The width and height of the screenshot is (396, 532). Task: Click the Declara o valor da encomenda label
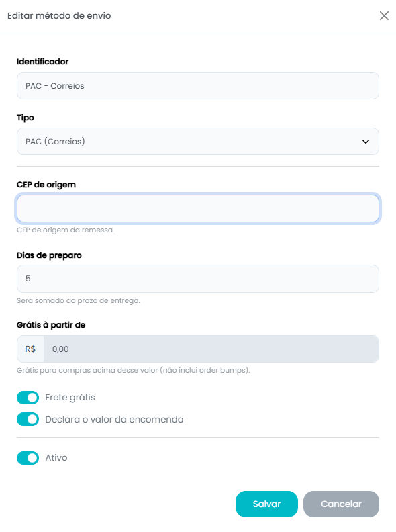(x=114, y=420)
